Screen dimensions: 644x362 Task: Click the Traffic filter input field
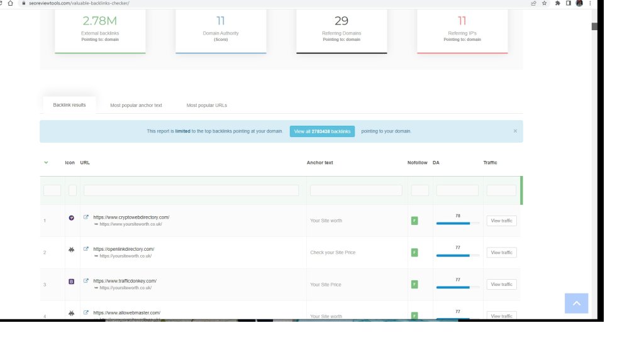click(x=501, y=190)
